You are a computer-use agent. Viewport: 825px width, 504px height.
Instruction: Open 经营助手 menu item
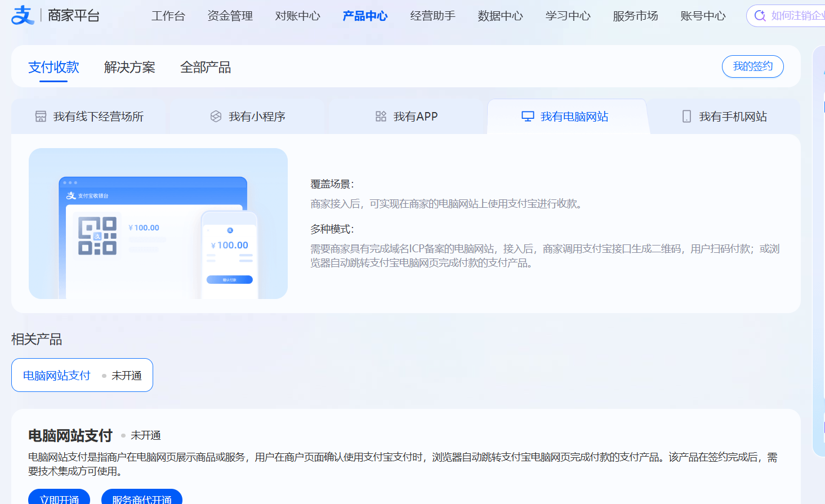[432, 16]
